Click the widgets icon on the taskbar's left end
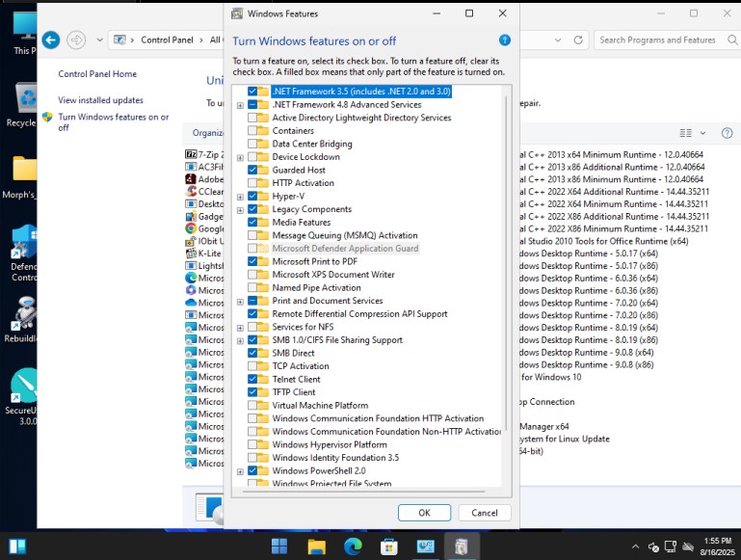 17,547
